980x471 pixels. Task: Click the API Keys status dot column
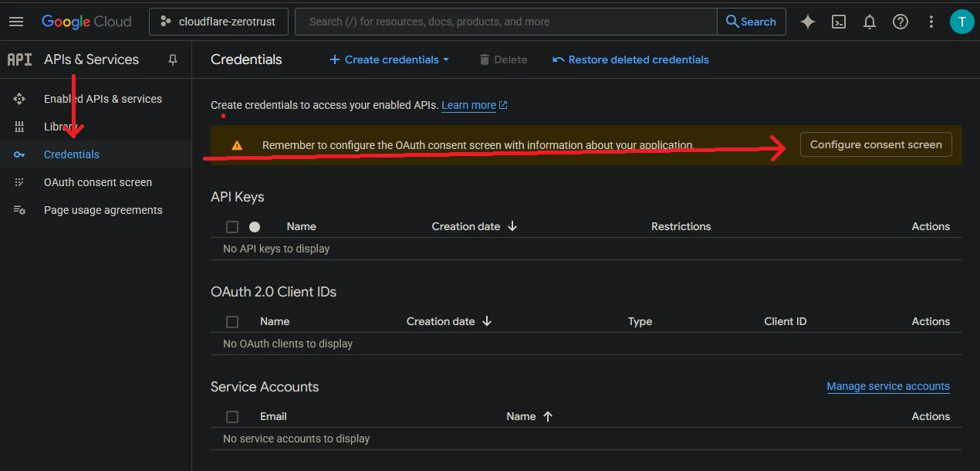[255, 227]
